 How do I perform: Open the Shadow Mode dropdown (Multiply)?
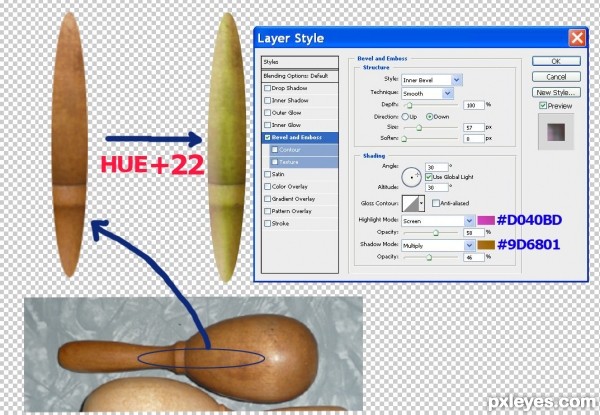(438, 246)
